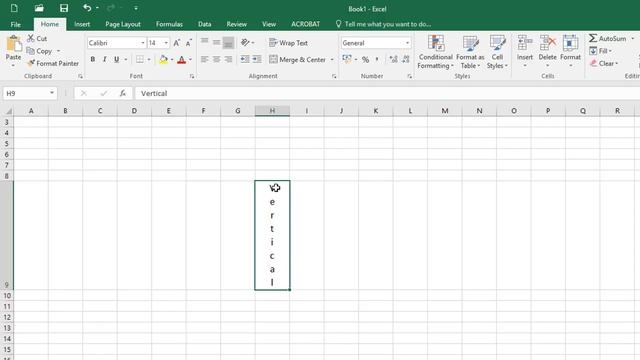This screenshot has height=360, width=640.
Task: Align text to the right
Action: point(229,60)
